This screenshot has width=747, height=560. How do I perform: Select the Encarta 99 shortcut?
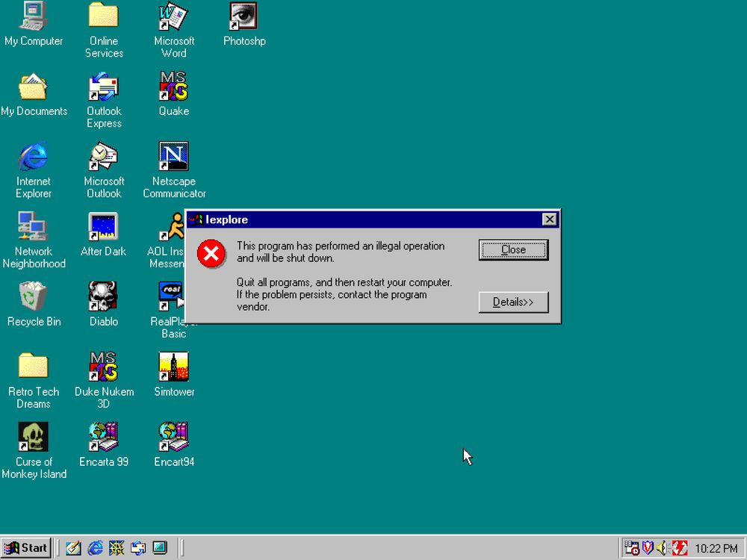[x=104, y=445]
